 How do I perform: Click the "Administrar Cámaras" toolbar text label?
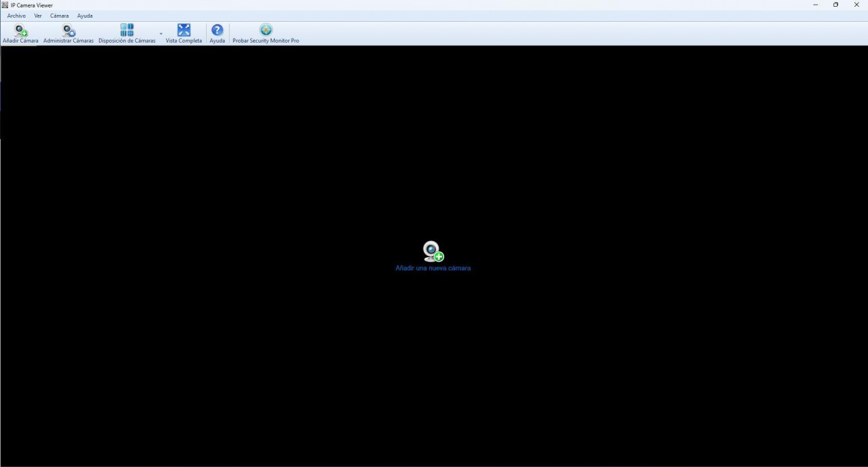[68, 41]
